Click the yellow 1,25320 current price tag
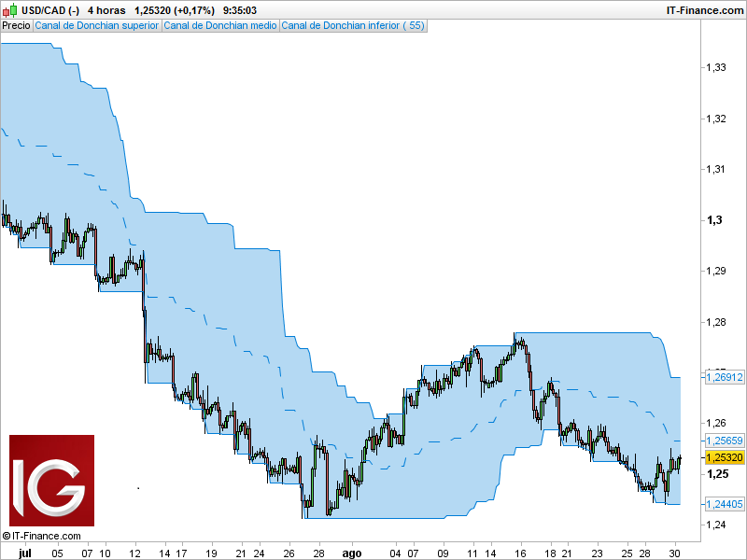 (725, 457)
